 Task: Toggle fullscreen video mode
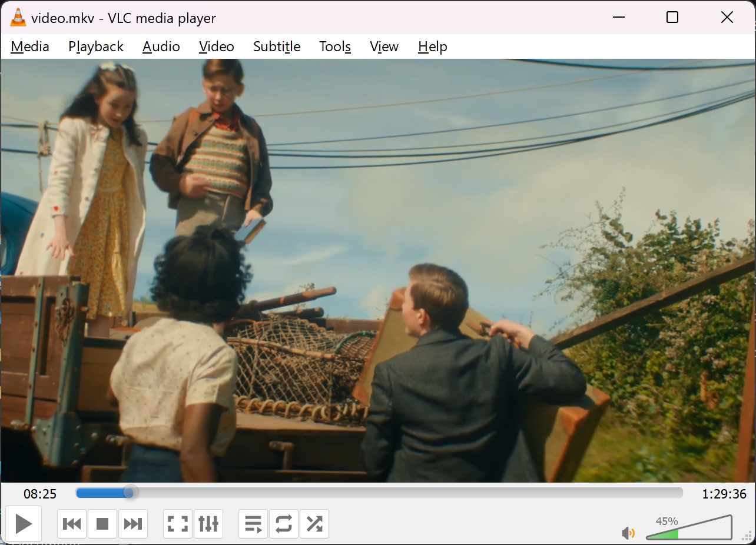178,524
